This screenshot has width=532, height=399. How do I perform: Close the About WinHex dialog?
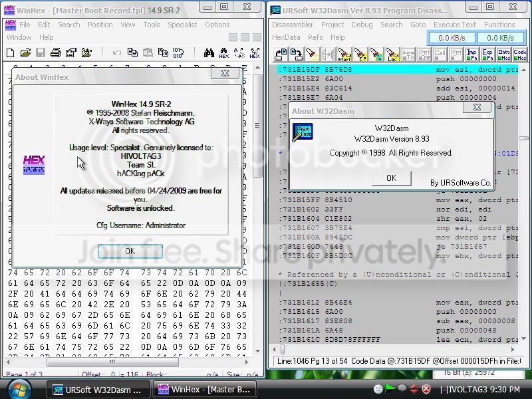point(225,73)
